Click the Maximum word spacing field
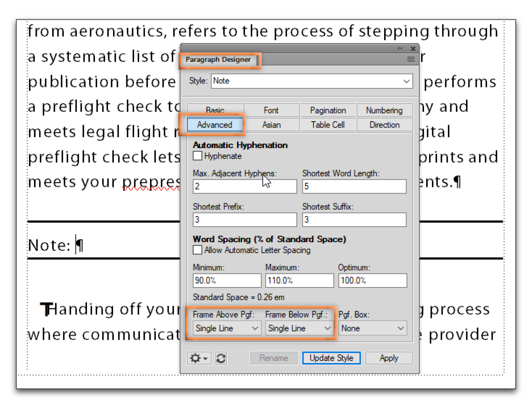Viewport: 532px width, 408px height. 299,280
